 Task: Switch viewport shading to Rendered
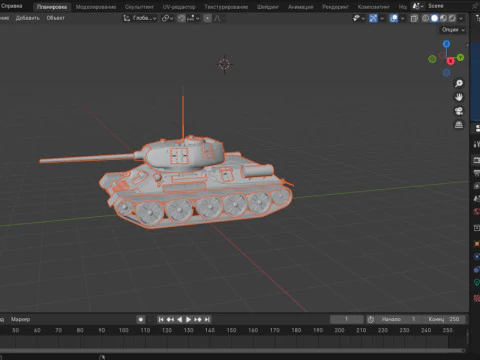click(452, 18)
